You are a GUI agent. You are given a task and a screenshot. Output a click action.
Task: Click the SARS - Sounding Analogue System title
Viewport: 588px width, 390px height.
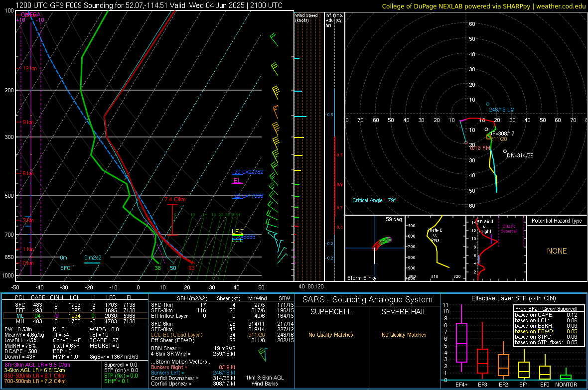368,300
